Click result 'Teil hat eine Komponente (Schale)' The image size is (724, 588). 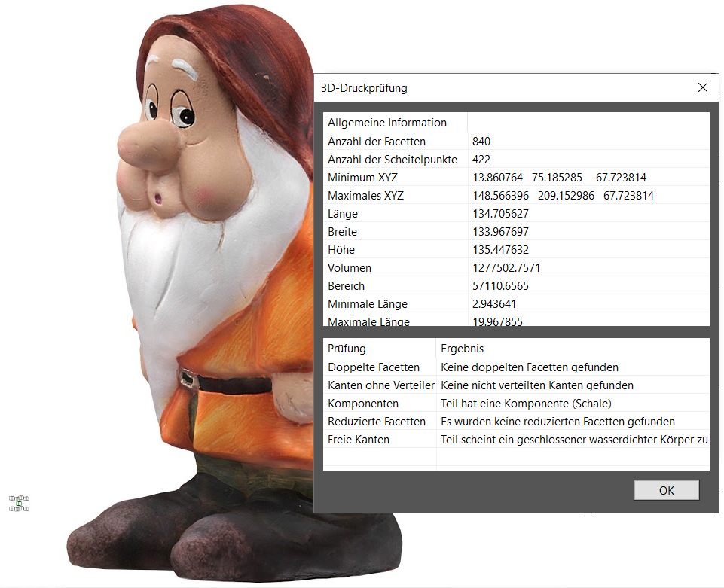click(x=526, y=404)
